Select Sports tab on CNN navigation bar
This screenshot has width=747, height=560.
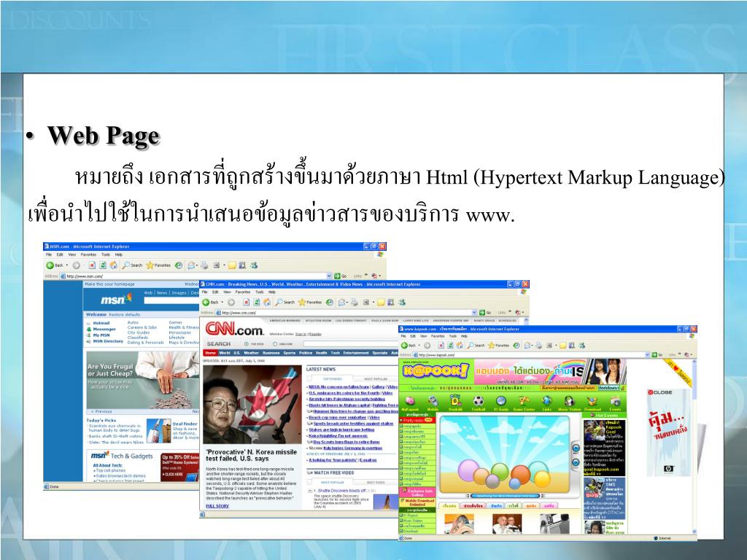289,353
